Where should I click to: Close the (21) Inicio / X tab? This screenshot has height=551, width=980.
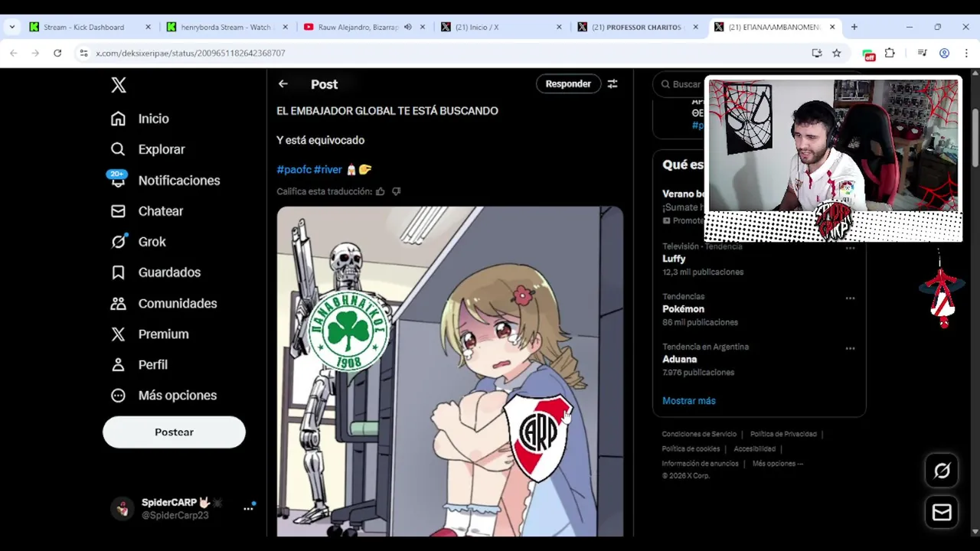click(x=559, y=27)
